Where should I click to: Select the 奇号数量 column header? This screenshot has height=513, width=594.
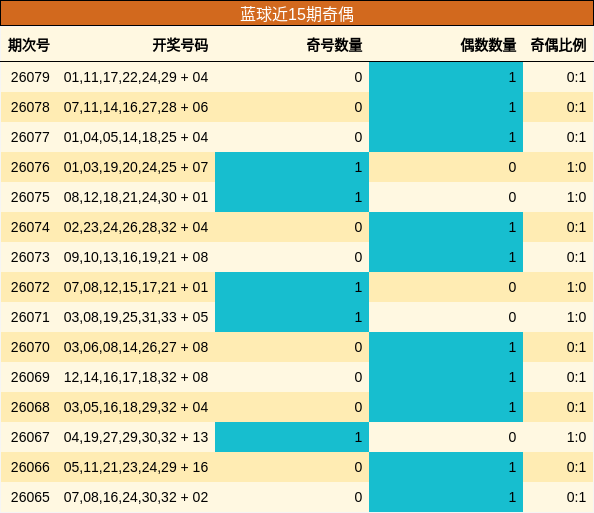click(x=334, y=45)
